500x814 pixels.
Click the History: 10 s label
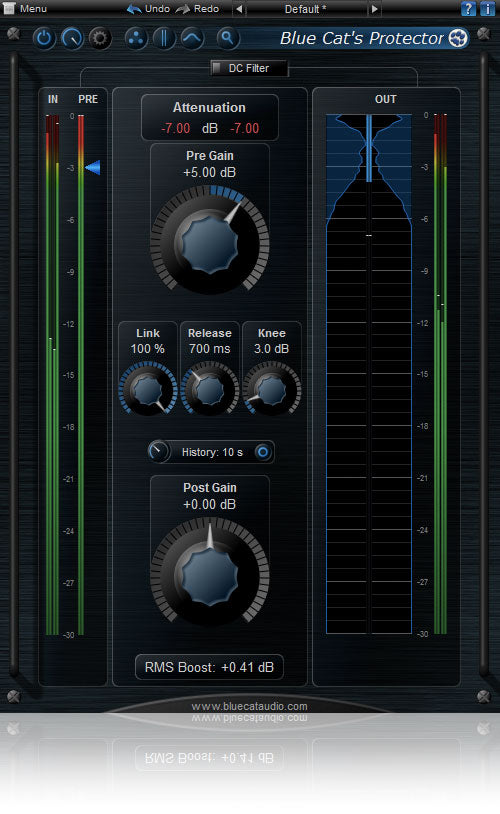tap(212, 452)
